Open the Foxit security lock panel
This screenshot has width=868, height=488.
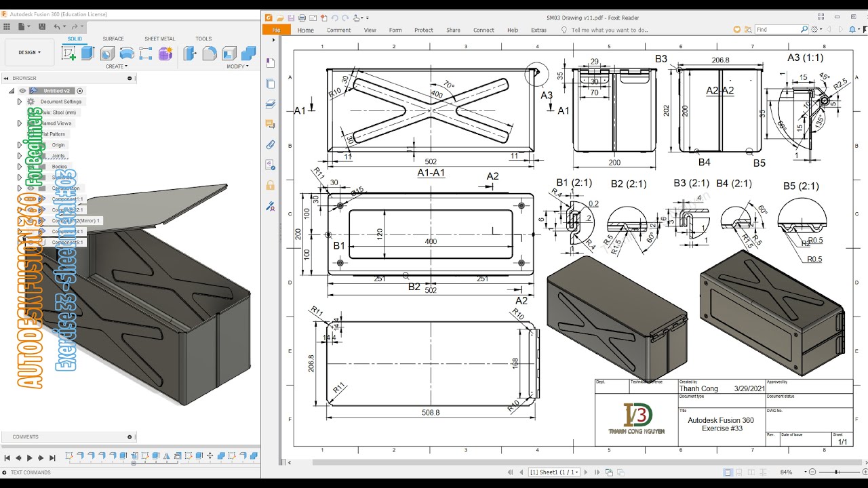coord(271,185)
